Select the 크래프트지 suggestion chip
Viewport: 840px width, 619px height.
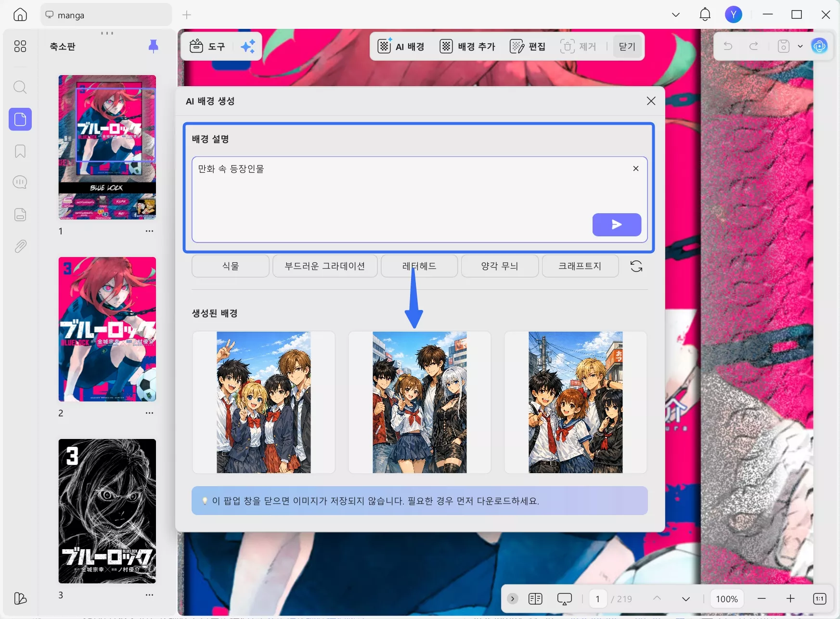click(580, 266)
